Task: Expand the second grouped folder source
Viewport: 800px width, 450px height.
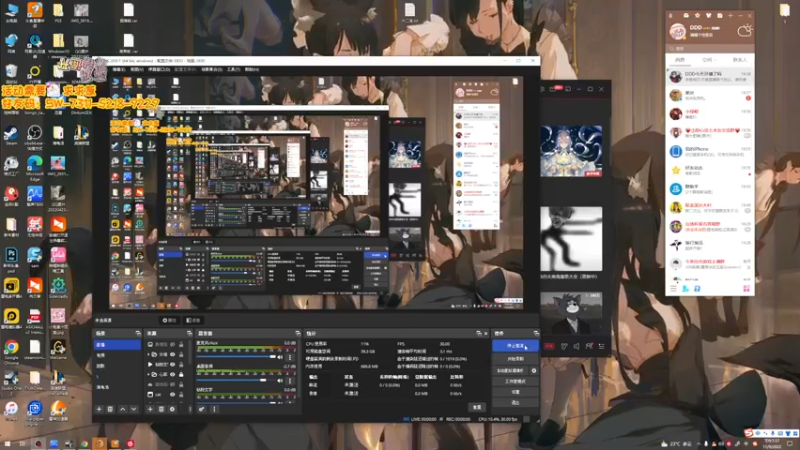Action: pos(149,374)
